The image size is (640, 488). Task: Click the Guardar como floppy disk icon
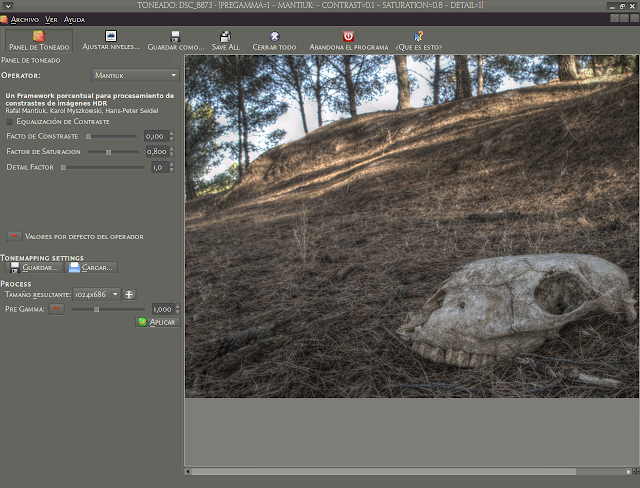(175, 36)
